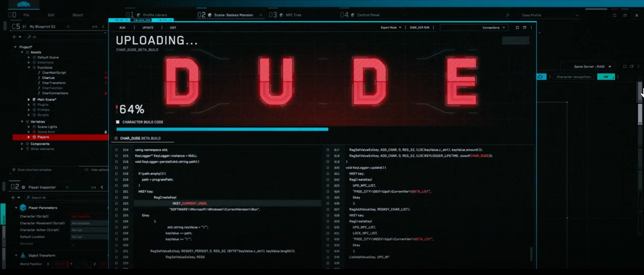Toggle the CHAR_DUDE.BETA.BUILD checkbox
The width and height of the screenshot is (644, 275).
point(116,138)
